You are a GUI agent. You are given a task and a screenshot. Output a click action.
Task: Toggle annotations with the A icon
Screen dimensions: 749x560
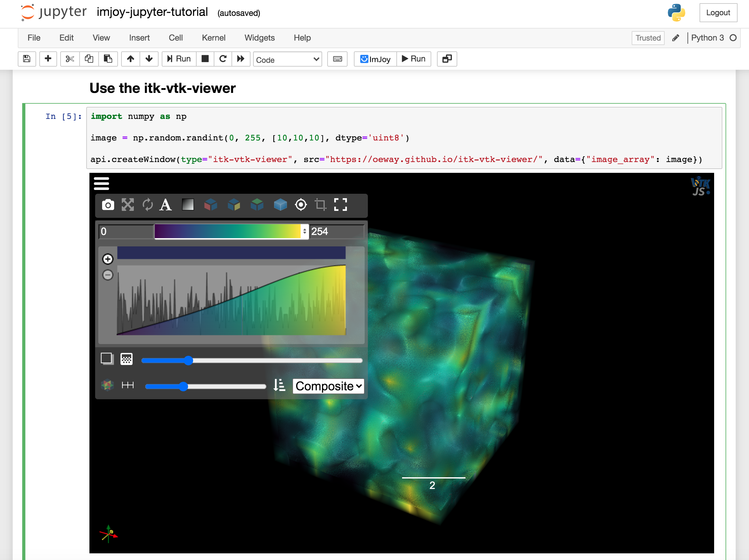[x=166, y=205]
